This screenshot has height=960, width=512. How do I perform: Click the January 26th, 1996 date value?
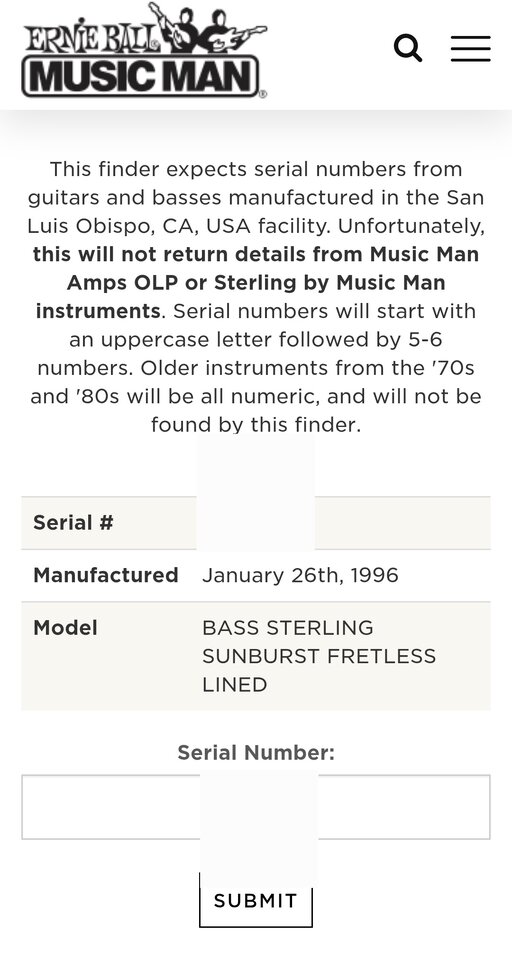300,576
